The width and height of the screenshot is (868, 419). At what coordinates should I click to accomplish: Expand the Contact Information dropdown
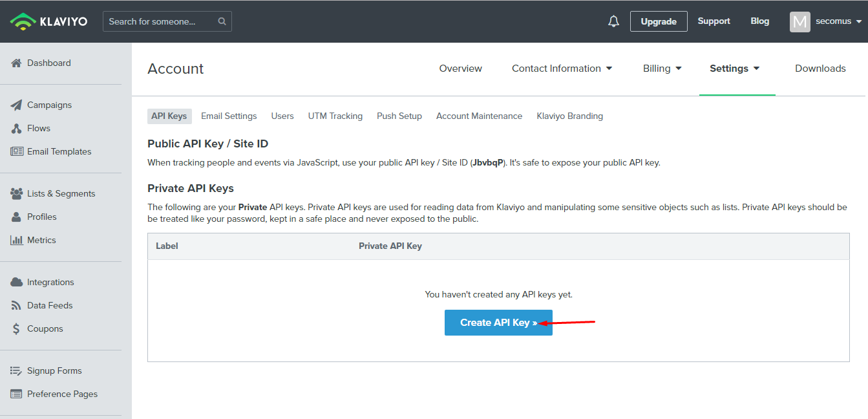coord(562,69)
